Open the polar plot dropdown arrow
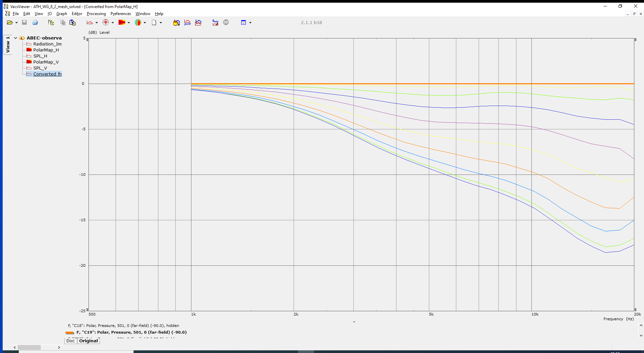Screen dimensions: 644x353 113,23
